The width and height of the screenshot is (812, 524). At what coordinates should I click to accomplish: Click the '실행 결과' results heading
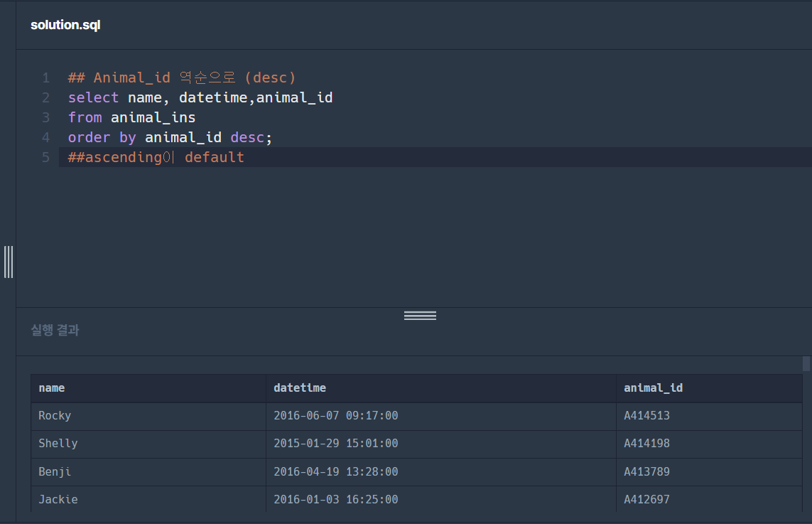click(55, 330)
